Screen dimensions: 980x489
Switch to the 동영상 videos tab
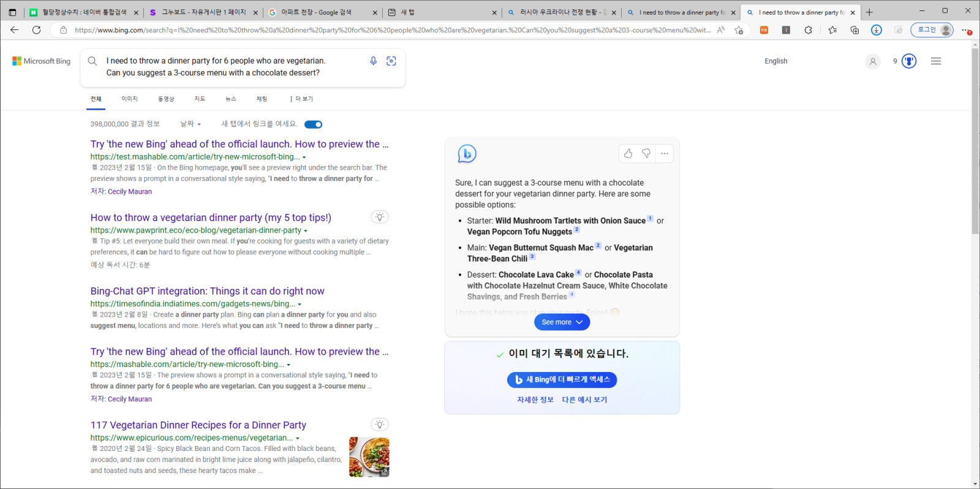click(x=166, y=99)
